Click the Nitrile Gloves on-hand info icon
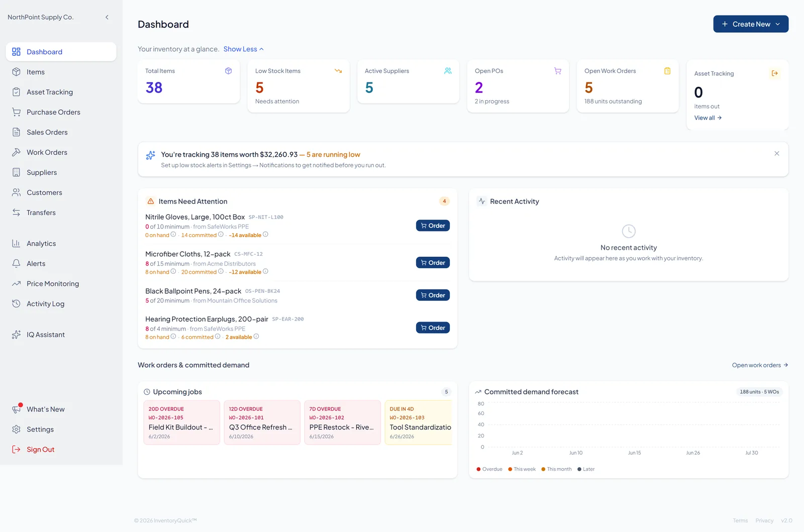This screenshot has height=532, width=804. click(173, 235)
